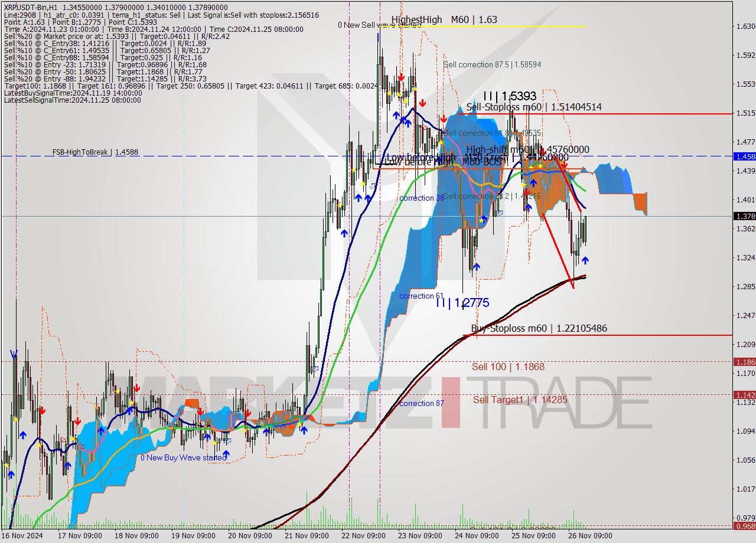Click the LatestBuySignalTime line
Image resolution: width=756 pixels, height=543 pixels.
tap(73, 93)
